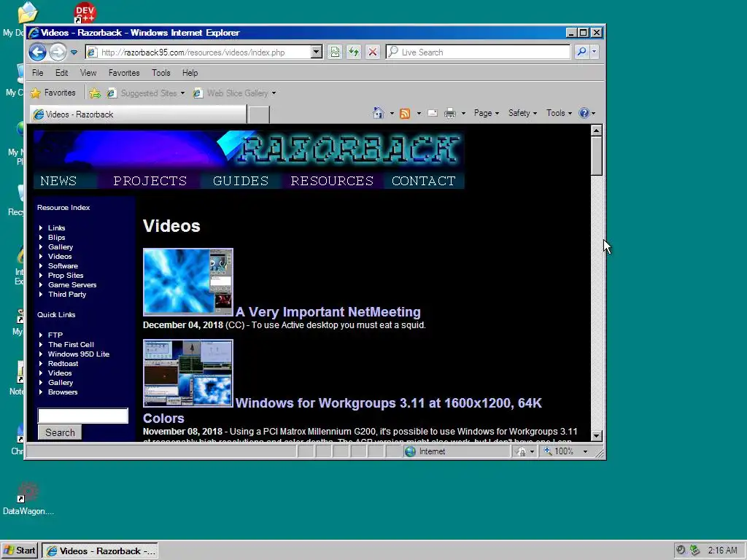Click the RSS feeds icon
This screenshot has width=747, height=560.
(x=405, y=113)
